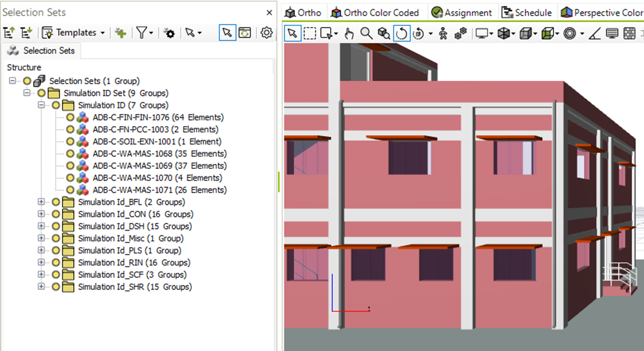Switch to the Schedule tab
644x351 pixels.
527,13
